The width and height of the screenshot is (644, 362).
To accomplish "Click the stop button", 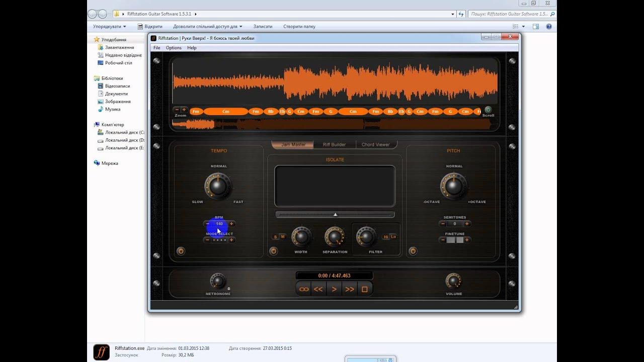I will click(365, 289).
